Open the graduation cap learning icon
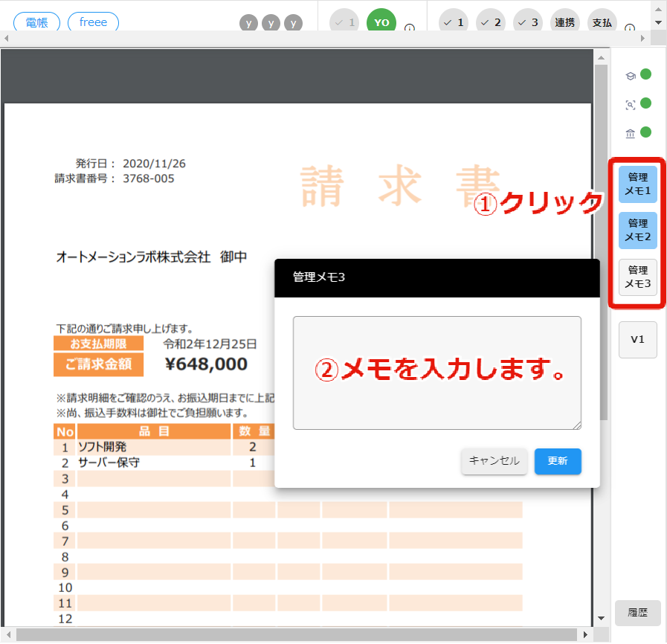 click(x=631, y=76)
